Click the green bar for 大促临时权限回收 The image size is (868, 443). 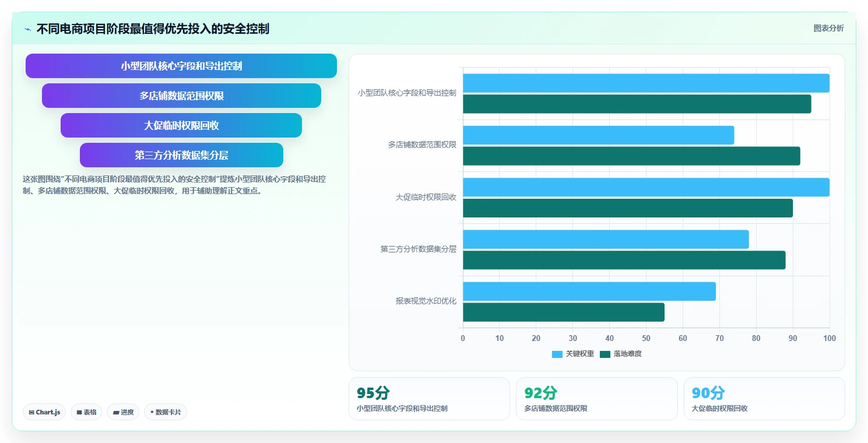pyautogui.click(x=628, y=208)
